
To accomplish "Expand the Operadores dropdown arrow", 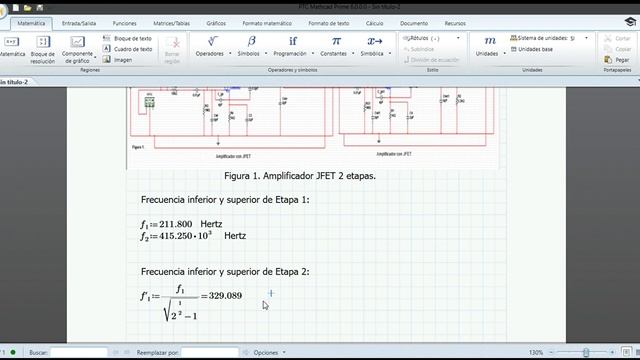I will pos(230,53).
